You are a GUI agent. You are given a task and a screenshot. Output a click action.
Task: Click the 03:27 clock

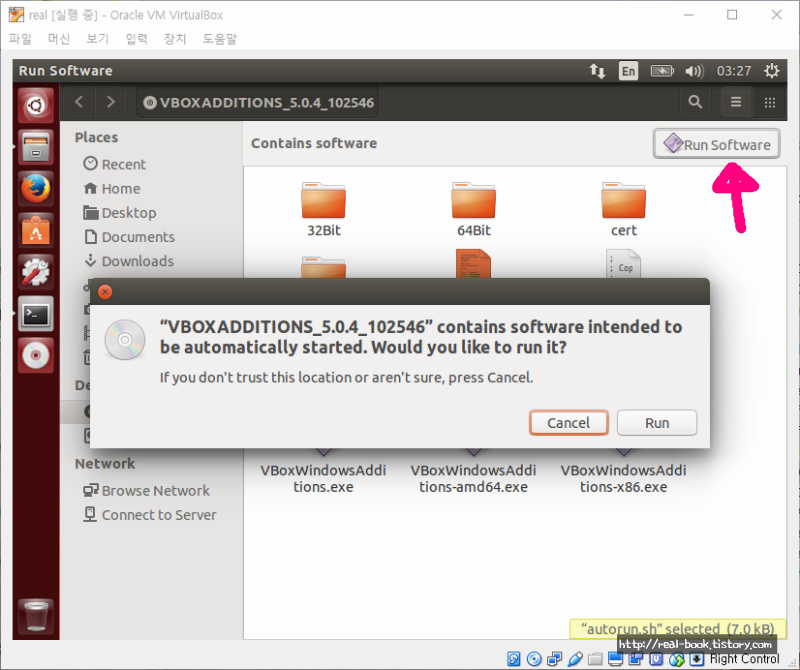tap(734, 70)
